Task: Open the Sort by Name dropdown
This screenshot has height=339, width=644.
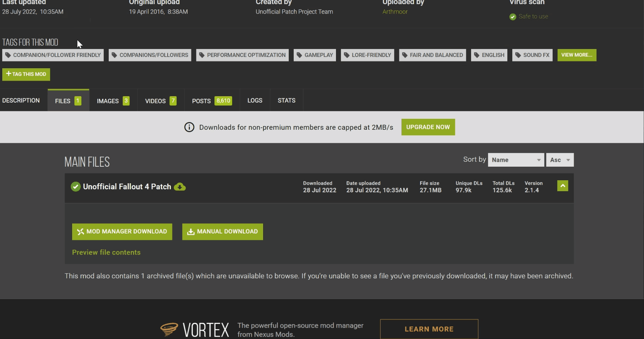Action: [516, 160]
